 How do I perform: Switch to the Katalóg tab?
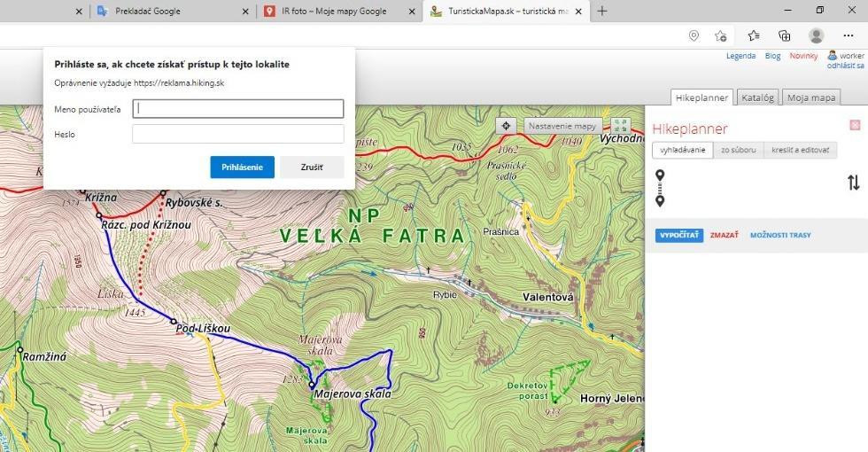tap(757, 97)
